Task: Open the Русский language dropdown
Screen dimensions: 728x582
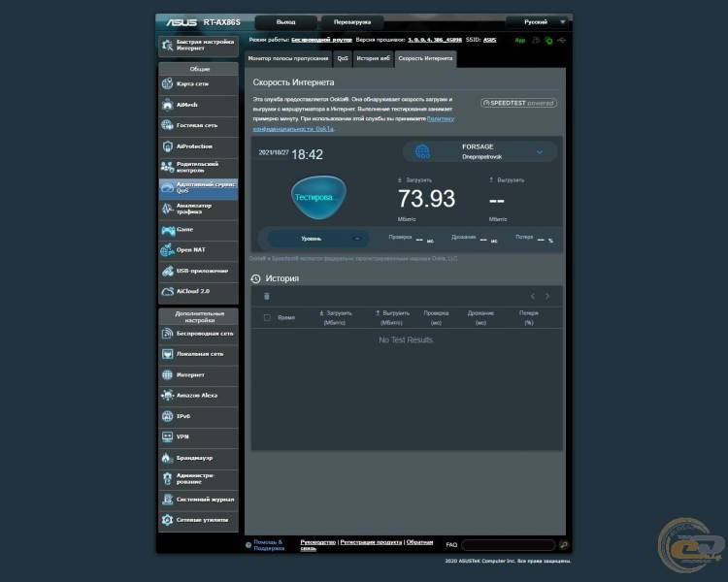Action: click(x=539, y=21)
